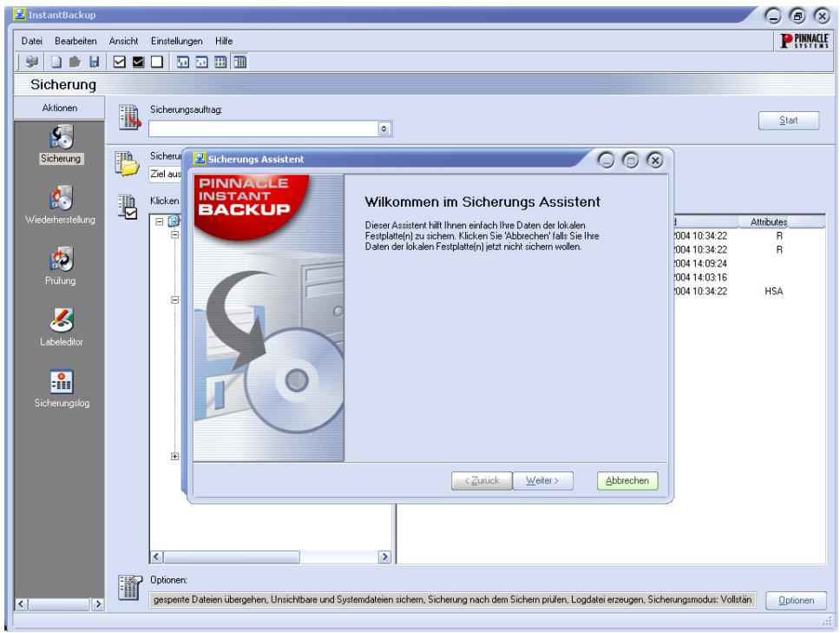Click the backup target folder icon
The height and width of the screenshot is (633, 840).
tap(127, 163)
